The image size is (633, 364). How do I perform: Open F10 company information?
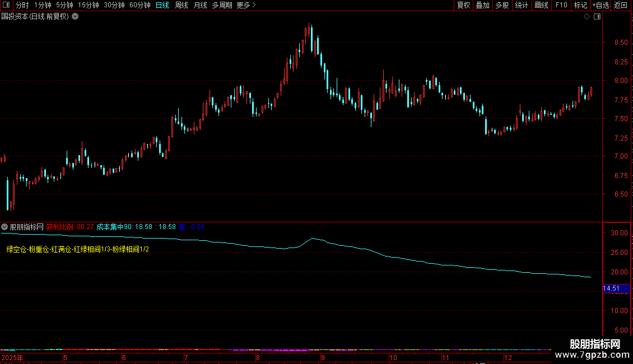pyautogui.click(x=561, y=5)
